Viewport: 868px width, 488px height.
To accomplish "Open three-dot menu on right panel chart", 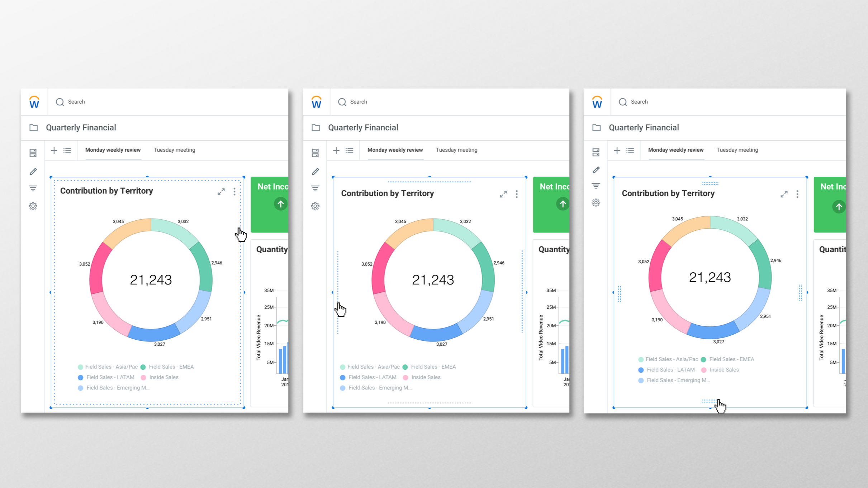I will click(797, 194).
